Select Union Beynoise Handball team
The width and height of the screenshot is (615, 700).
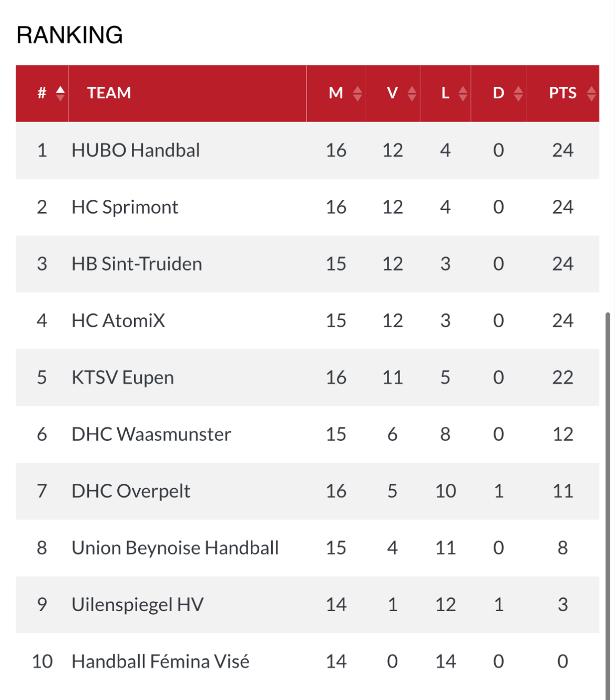tap(175, 548)
